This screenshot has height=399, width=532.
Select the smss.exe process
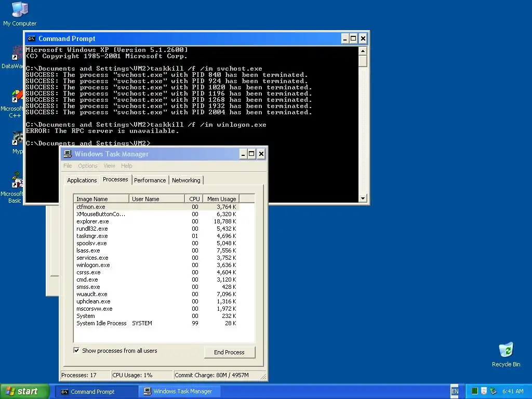(156, 287)
